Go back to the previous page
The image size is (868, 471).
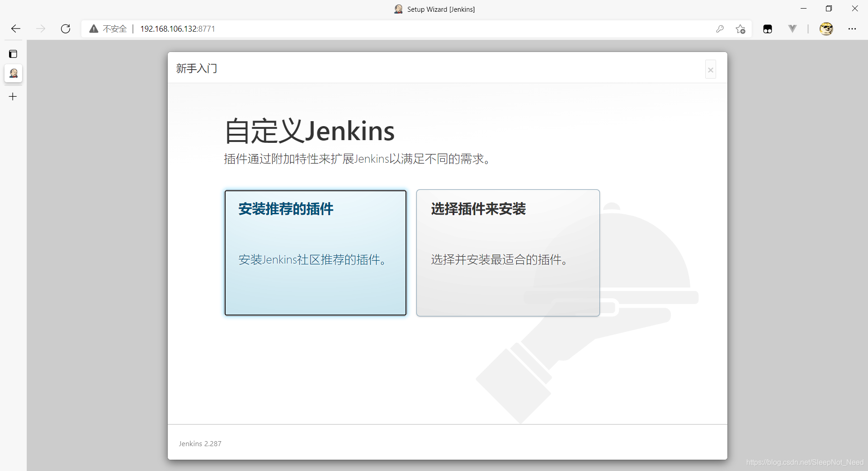[16, 29]
